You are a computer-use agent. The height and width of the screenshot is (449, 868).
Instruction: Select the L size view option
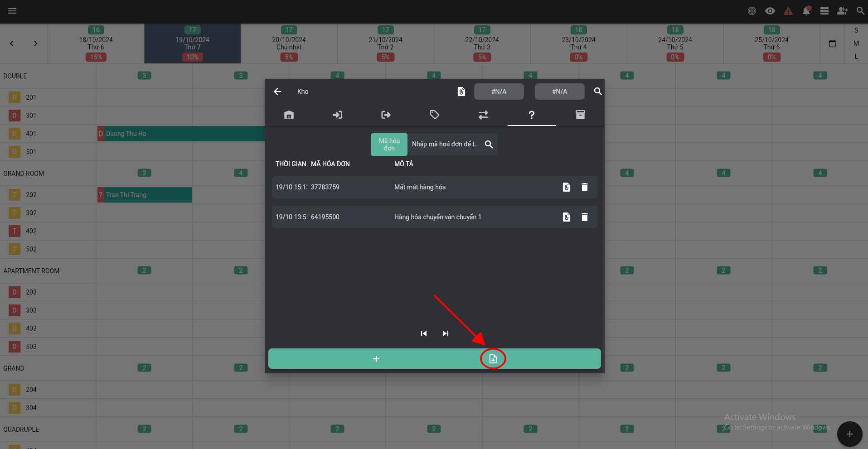click(856, 57)
